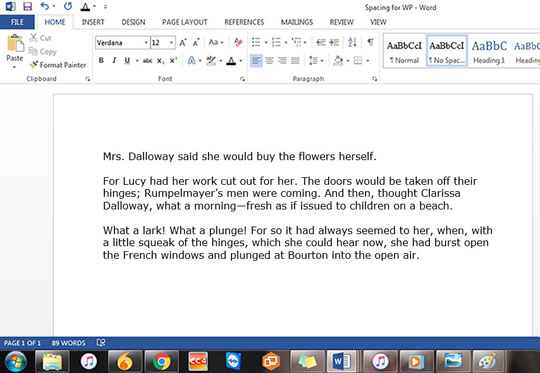Grow font size with the larger A icon

tap(183, 43)
